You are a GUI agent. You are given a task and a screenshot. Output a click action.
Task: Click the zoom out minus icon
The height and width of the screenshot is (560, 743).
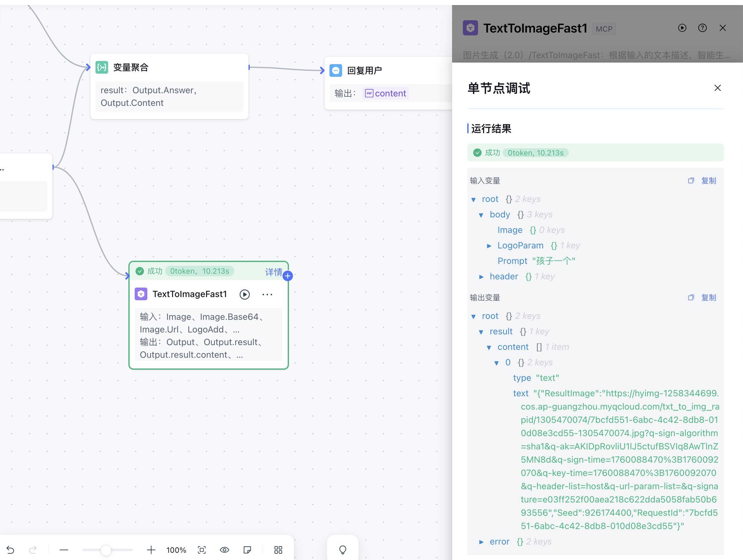pyautogui.click(x=64, y=550)
